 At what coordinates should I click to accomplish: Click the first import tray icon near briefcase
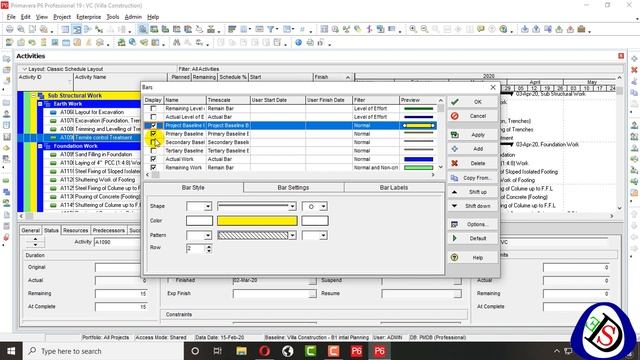[525, 29]
